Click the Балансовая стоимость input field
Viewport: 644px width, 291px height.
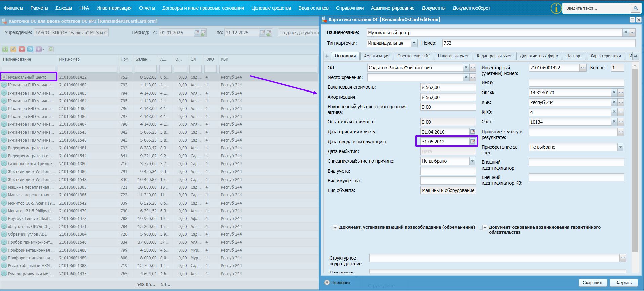(x=448, y=87)
